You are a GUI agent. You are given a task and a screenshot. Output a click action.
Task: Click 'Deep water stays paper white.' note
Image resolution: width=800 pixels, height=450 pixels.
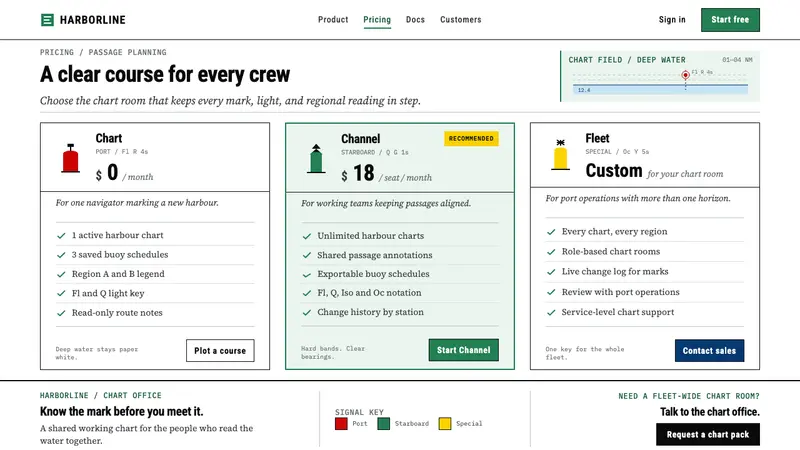point(97,353)
